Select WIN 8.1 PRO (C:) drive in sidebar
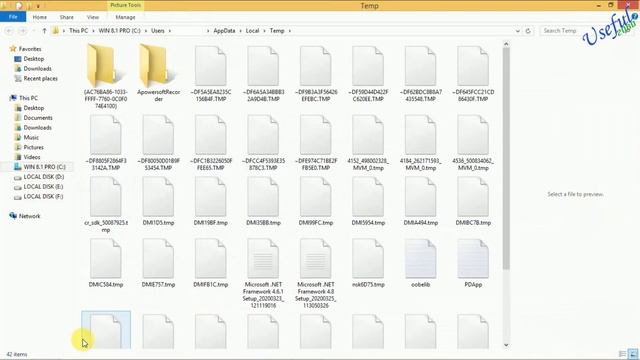640x360 pixels. (44, 167)
